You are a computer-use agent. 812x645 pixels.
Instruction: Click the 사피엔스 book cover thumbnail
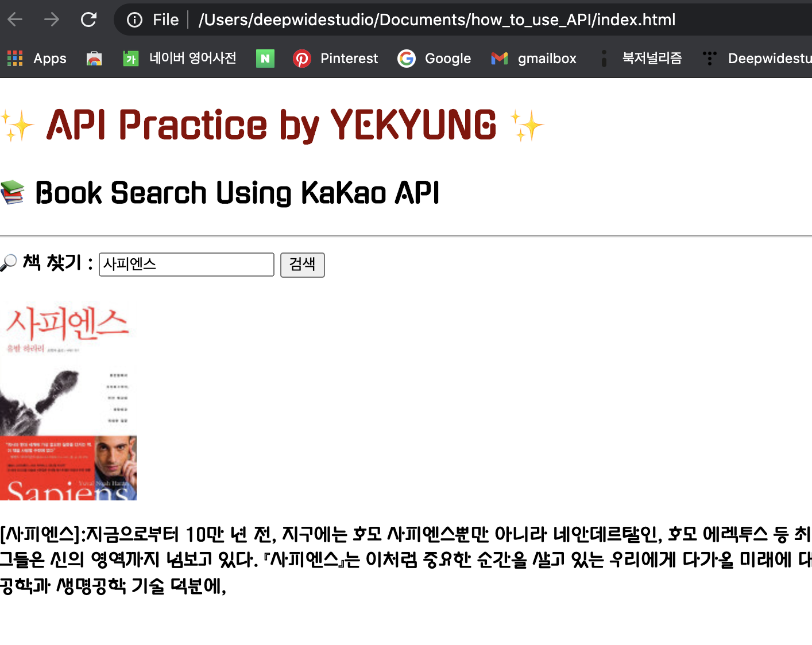click(68, 400)
